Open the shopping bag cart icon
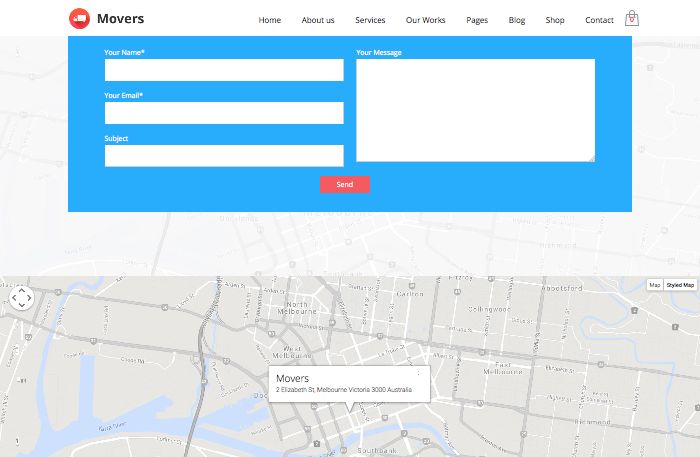The image size is (700, 457). [x=632, y=19]
